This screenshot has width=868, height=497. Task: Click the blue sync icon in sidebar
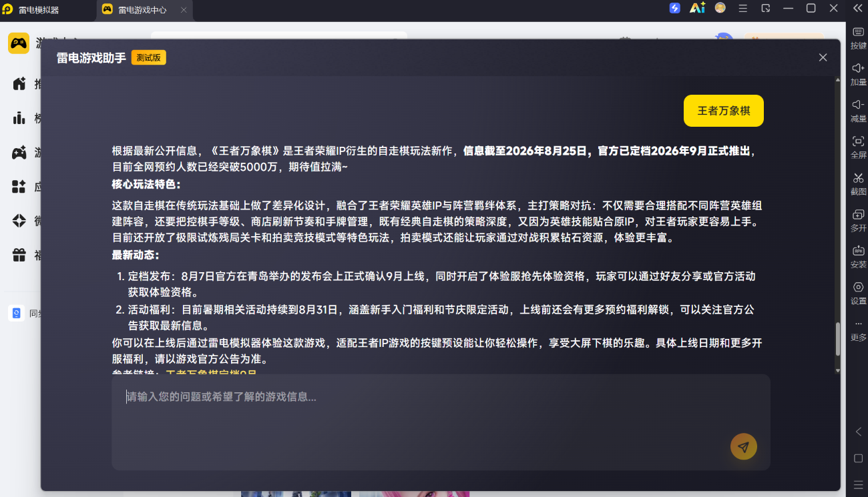point(17,313)
